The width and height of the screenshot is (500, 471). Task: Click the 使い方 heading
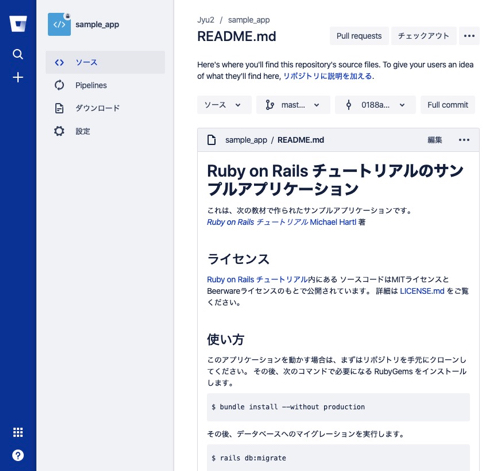pyautogui.click(x=226, y=339)
